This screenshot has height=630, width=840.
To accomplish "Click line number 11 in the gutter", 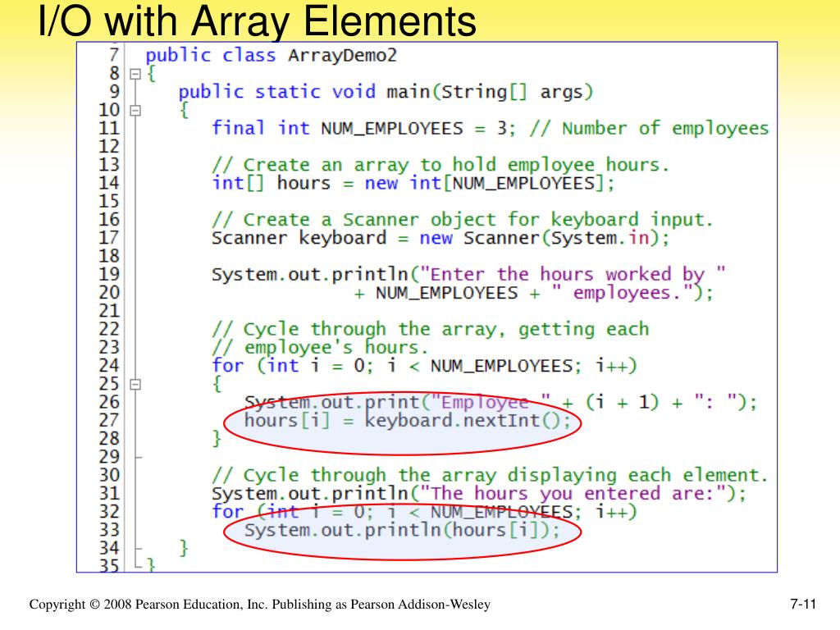I will [x=109, y=129].
